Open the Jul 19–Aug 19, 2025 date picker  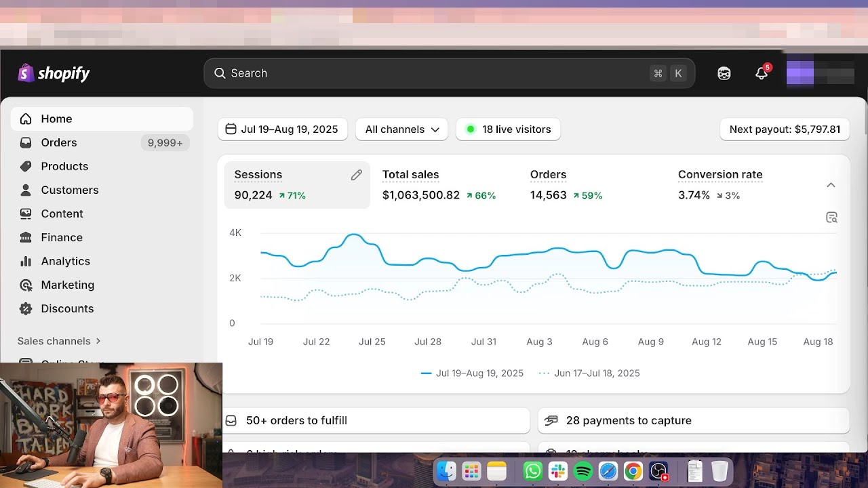click(282, 129)
